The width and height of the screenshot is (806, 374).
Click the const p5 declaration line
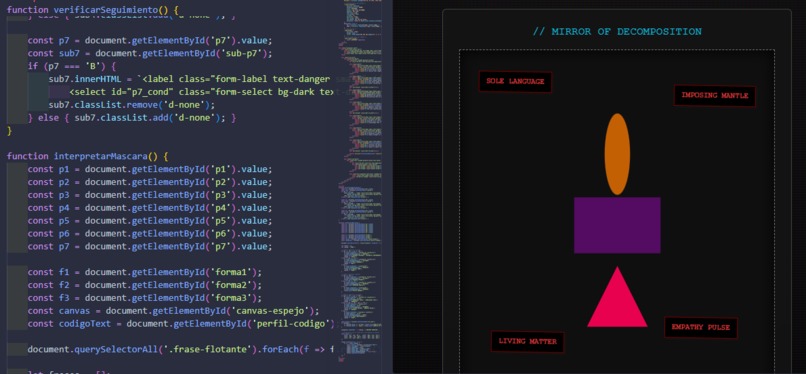point(150,220)
